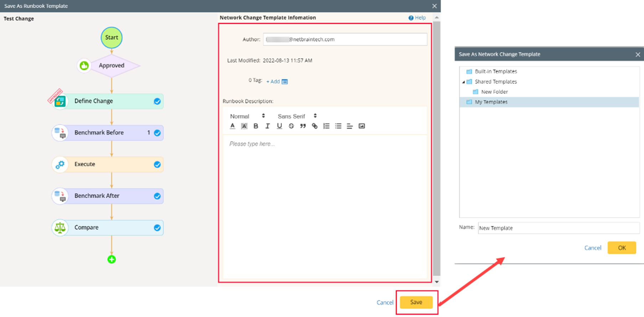Screen dimensions: 644x317
Task: Click the Network Change Template Infomation heading
Action: (268, 17)
